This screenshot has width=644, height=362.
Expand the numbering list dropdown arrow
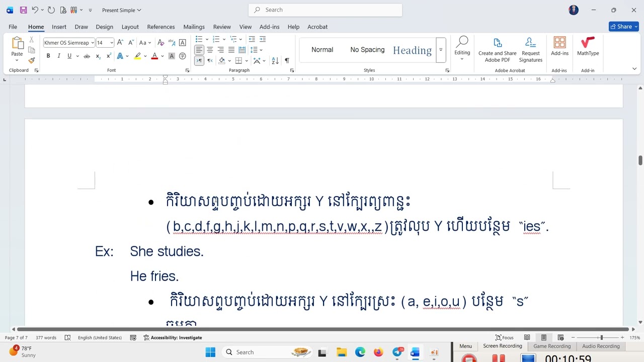click(x=224, y=39)
